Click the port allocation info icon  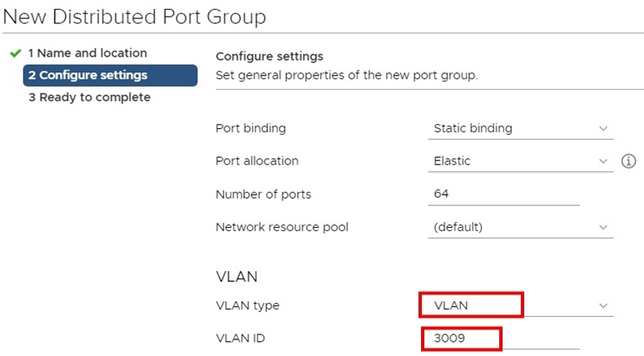[628, 161]
